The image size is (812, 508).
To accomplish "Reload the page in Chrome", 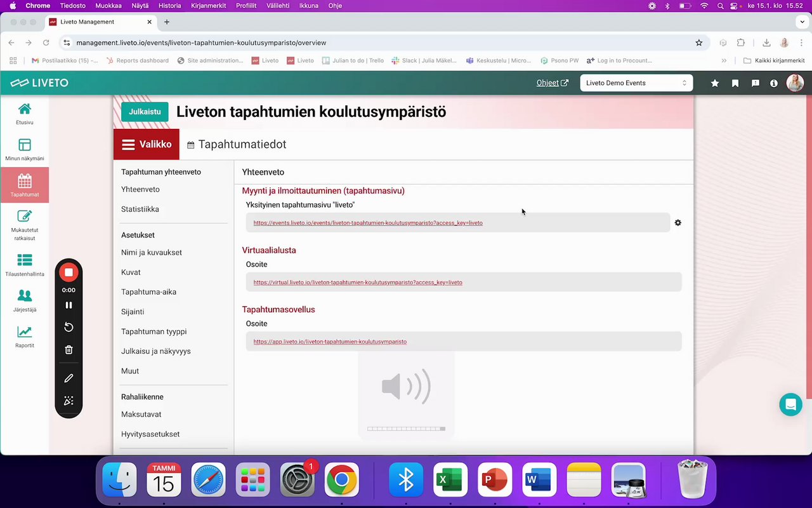I will coord(46,43).
